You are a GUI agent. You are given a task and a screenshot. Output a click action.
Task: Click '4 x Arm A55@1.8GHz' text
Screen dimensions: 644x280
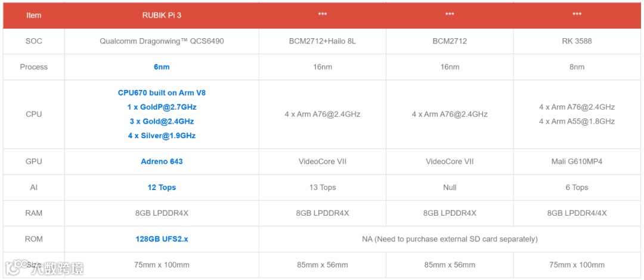tap(577, 122)
